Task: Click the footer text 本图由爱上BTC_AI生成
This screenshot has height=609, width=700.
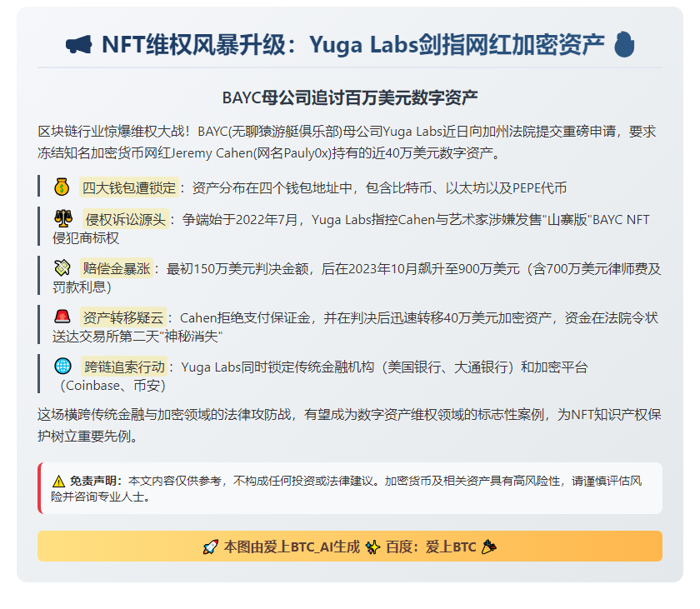Action: [292, 547]
